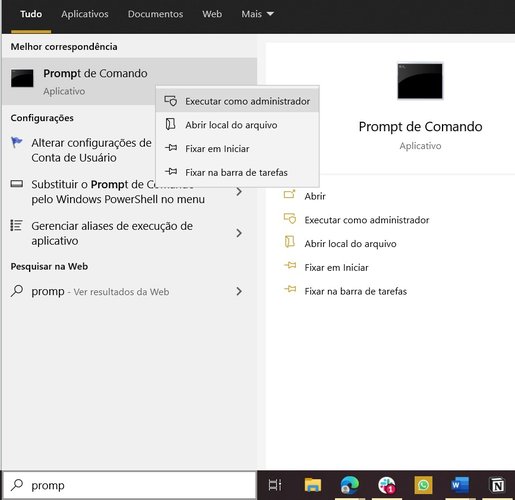Click the pin icon beside Fixar em Iniciar in context menu
The height and width of the screenshot is (500, 515).
pos(171,148)
